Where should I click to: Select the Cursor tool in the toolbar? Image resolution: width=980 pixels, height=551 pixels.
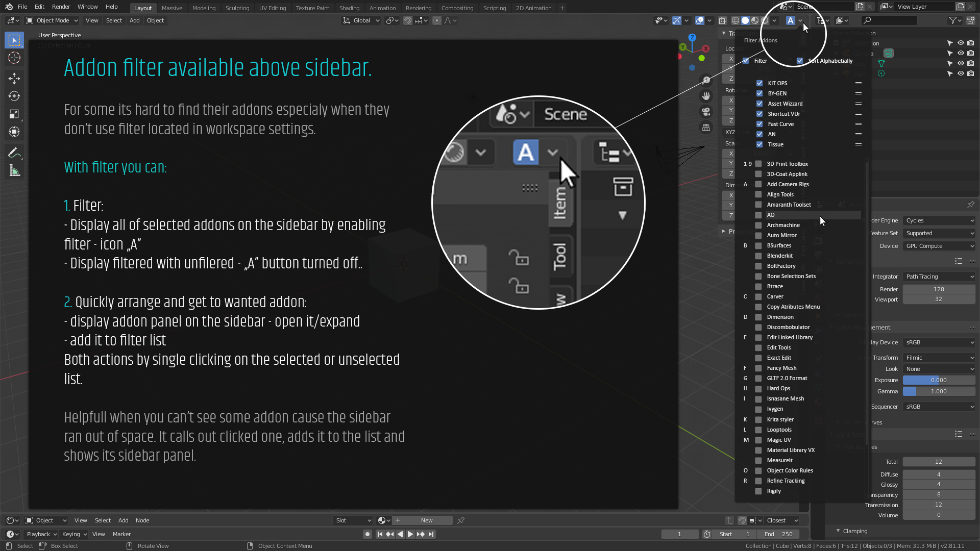(x=14, y=58)
